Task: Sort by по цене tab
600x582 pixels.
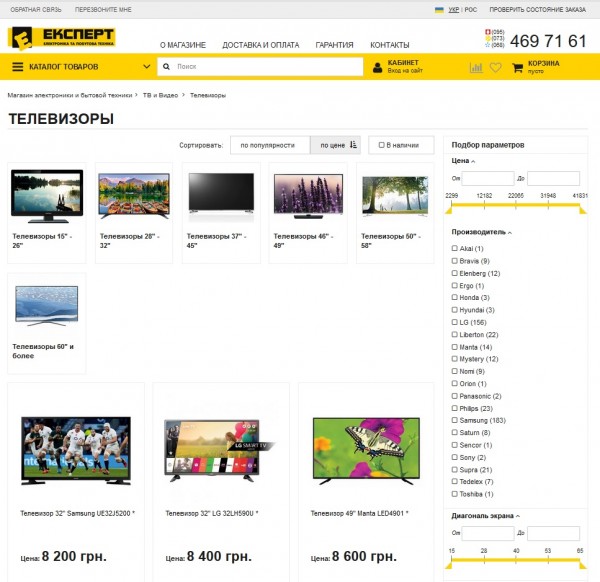Action: (x=336, y=145)
